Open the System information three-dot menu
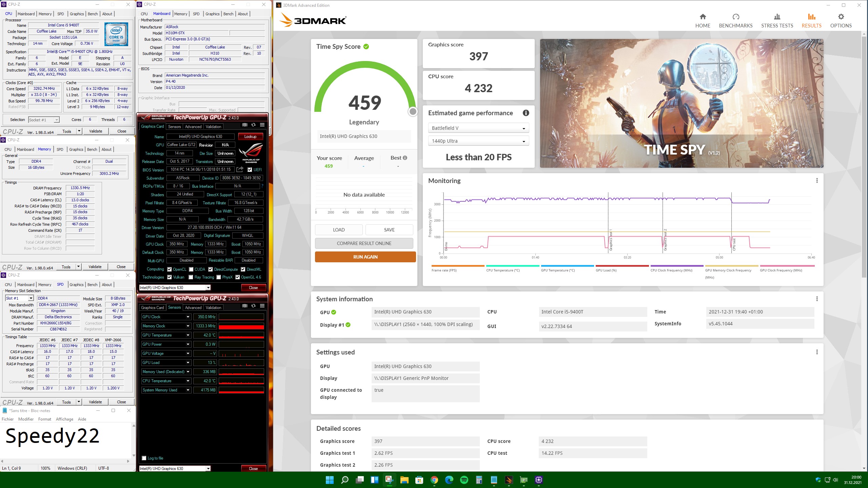This screenshot has height=488, width=868. click(817, 299)
